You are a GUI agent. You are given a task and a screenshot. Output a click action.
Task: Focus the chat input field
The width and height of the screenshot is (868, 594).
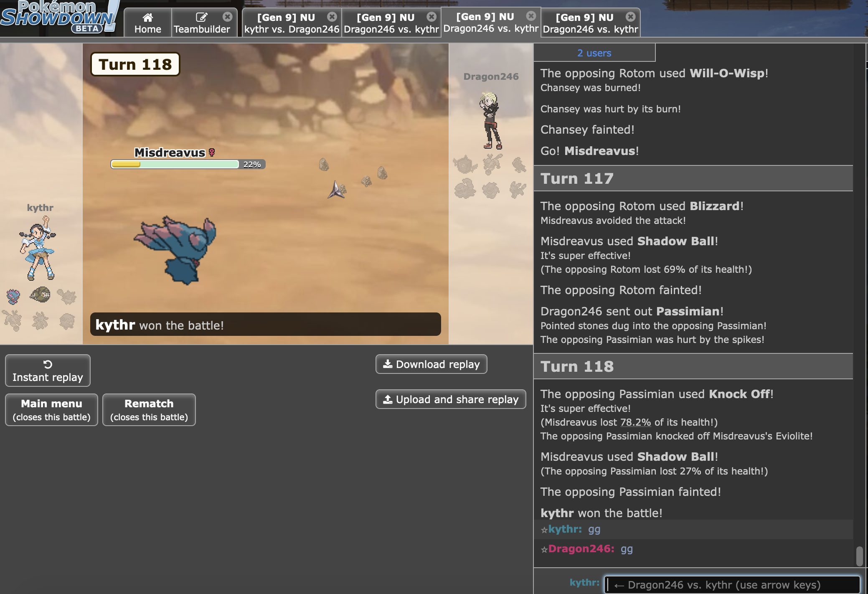(732, 585)
